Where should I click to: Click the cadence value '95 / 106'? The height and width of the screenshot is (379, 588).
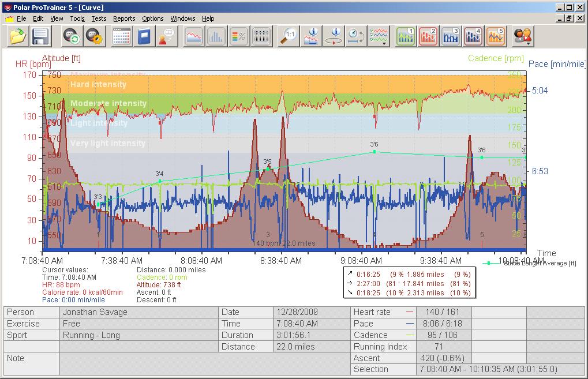coord(443,335)
